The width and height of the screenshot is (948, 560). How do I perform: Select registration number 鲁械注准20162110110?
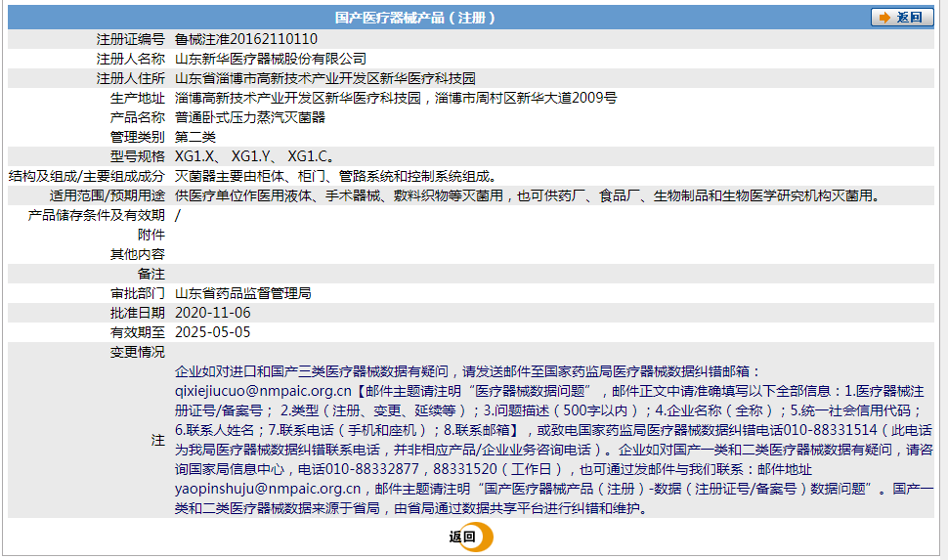point(246,39)
